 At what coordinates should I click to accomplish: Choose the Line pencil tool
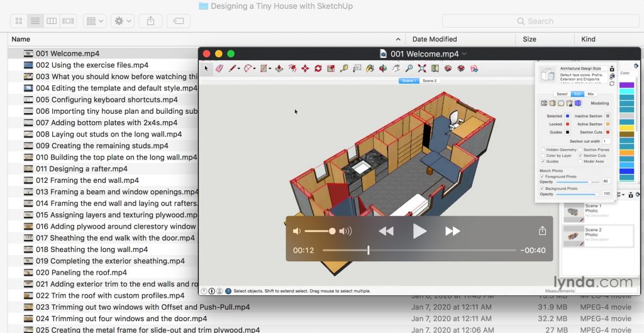click(233, 68)
